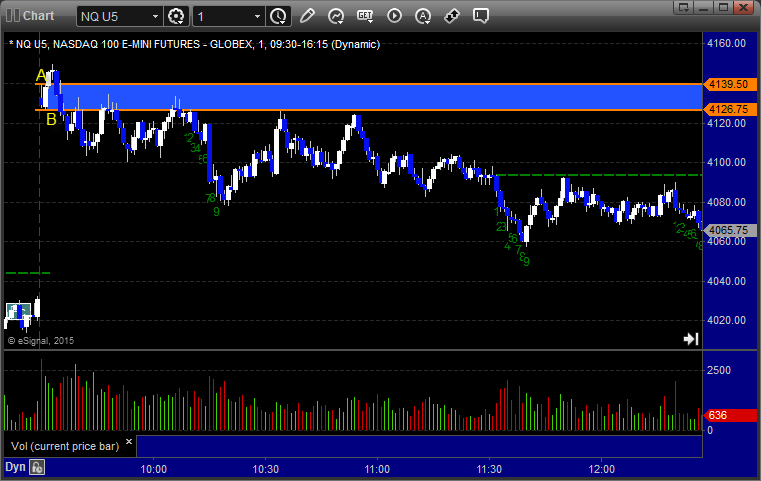Toggle the Dyn lock icon
761x481 pixels.
(37, 467)
